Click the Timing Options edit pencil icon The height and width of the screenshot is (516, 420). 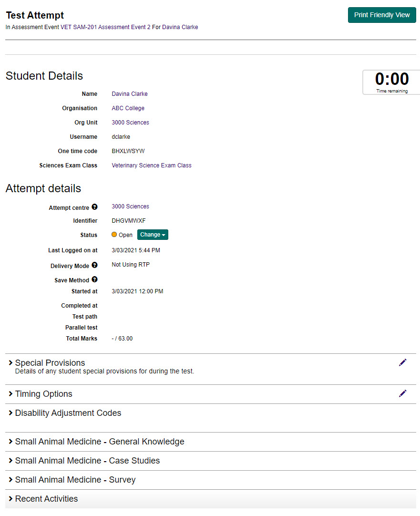[x=403, y=393]
